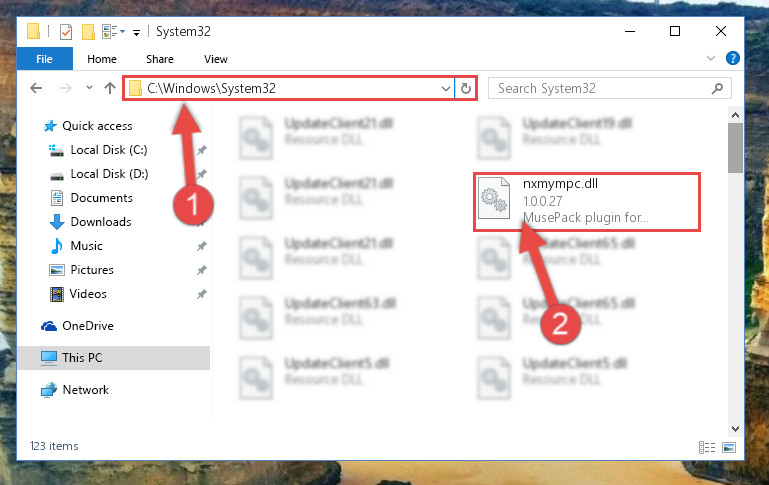Viewport: 769px width, 485px height.
Task: Click the Back navigation arrow
Action: (x=36, y=88)
